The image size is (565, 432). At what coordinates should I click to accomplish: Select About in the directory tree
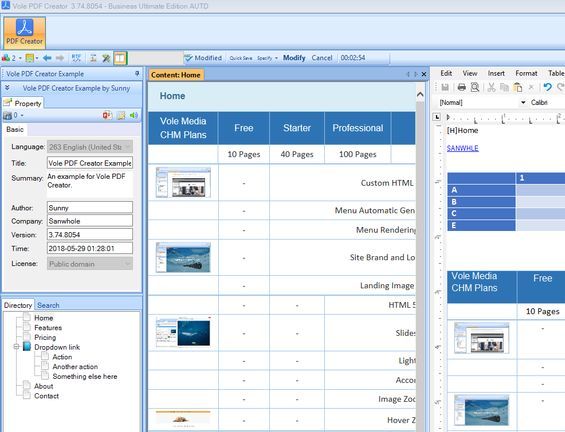coord(44,386)
